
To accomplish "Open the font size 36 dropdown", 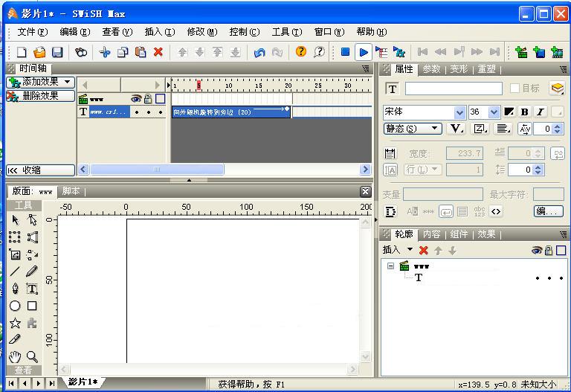I will click(x=494, y=112).
